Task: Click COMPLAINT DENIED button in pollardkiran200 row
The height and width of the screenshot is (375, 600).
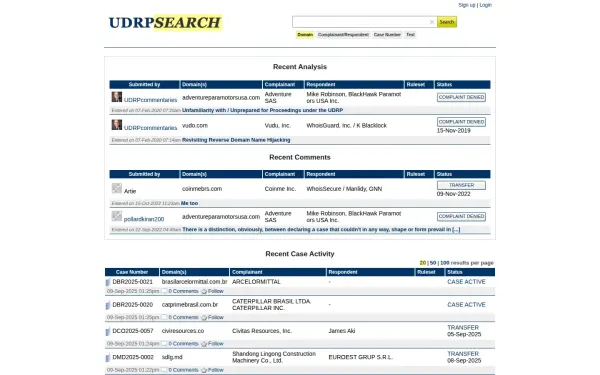Action: (461, 216)
